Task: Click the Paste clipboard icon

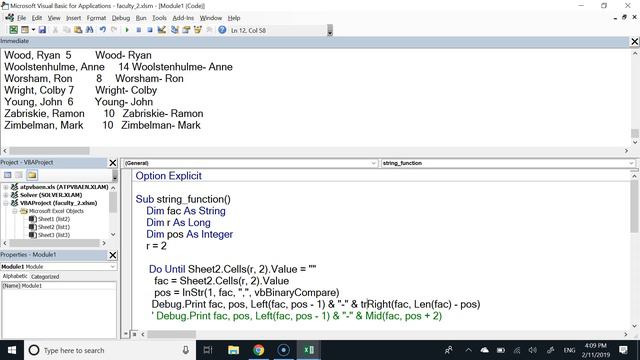Action: click(x=78, y=30)
